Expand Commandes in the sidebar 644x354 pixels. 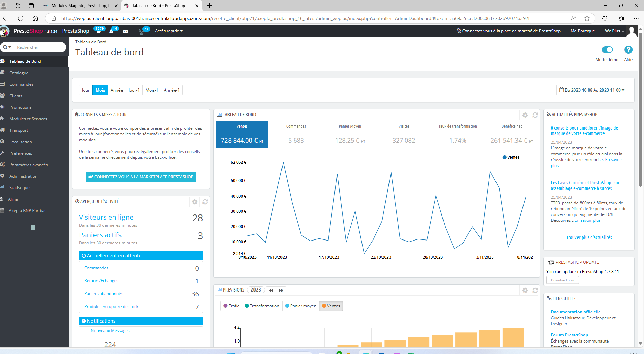point(21,84)
